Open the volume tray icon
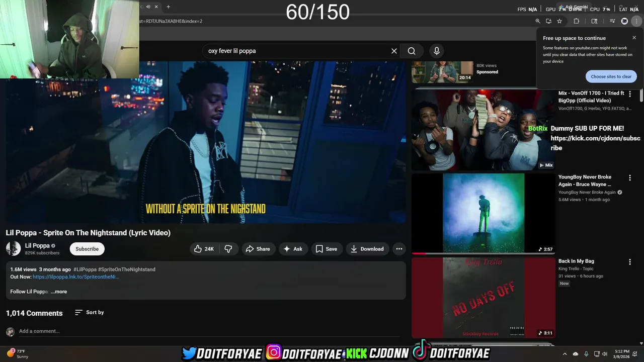 (605, 354)
